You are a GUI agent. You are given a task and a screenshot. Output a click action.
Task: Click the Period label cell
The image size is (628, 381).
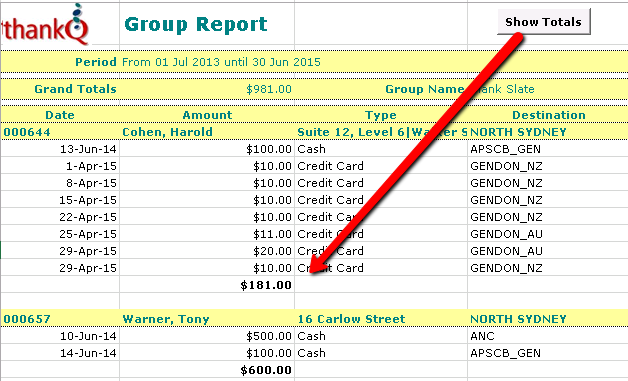pos(96,62)
